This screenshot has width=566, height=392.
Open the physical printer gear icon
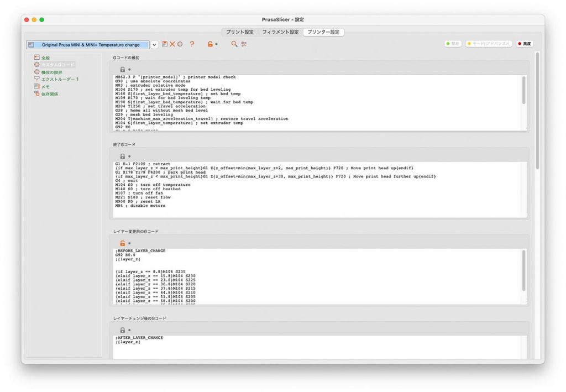[180, 44]
